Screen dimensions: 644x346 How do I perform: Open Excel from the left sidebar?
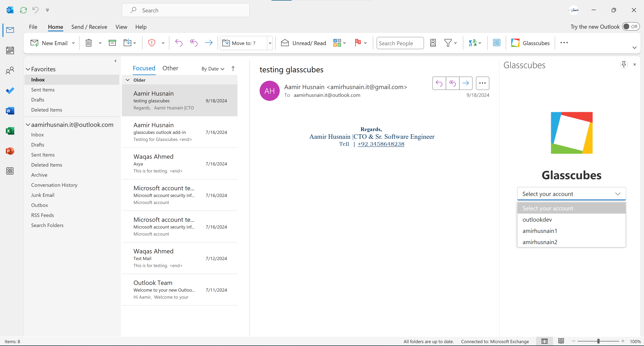[x=10, y=131]
